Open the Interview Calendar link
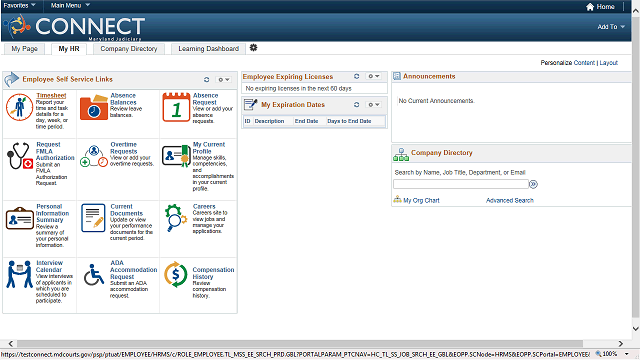The image size is (640, 360). [49, 266]
